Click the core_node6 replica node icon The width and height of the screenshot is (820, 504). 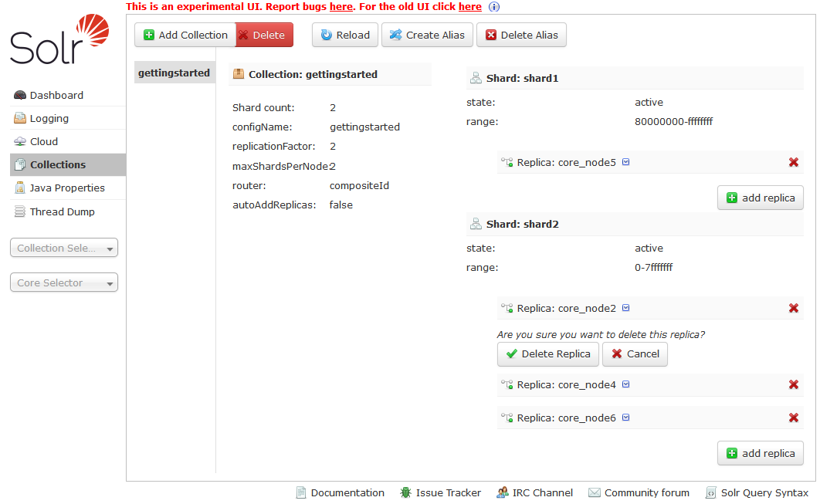point(507,418)
